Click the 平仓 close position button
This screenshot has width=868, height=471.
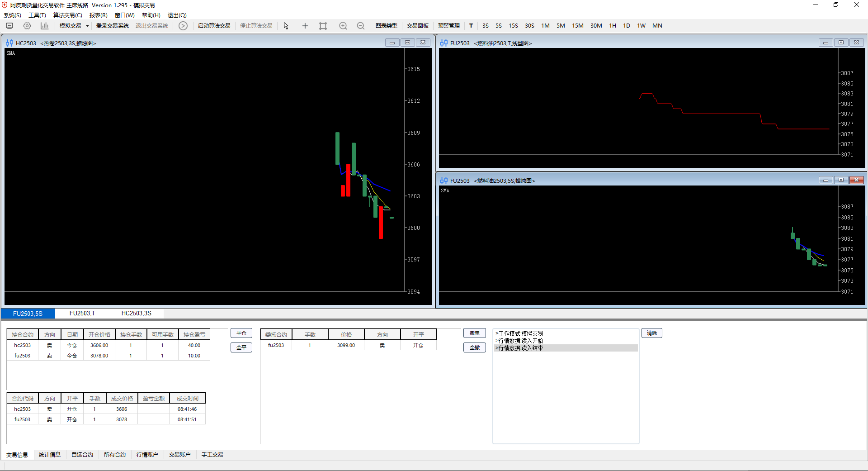(241, 333)
